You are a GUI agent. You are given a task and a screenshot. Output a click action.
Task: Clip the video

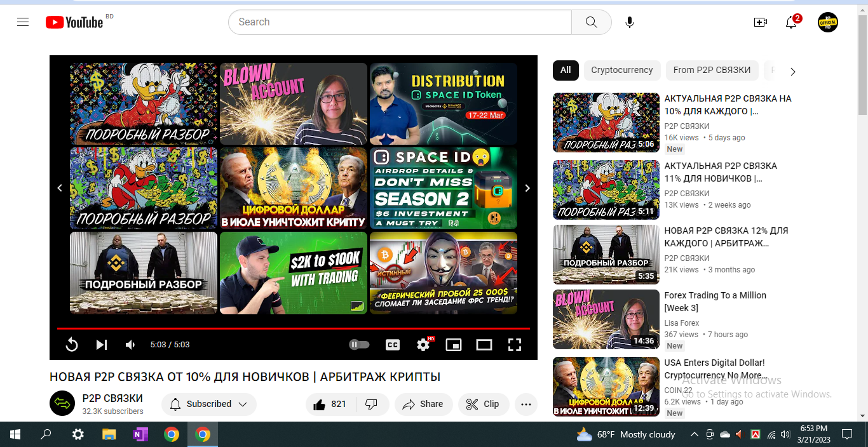coord(484,404)
